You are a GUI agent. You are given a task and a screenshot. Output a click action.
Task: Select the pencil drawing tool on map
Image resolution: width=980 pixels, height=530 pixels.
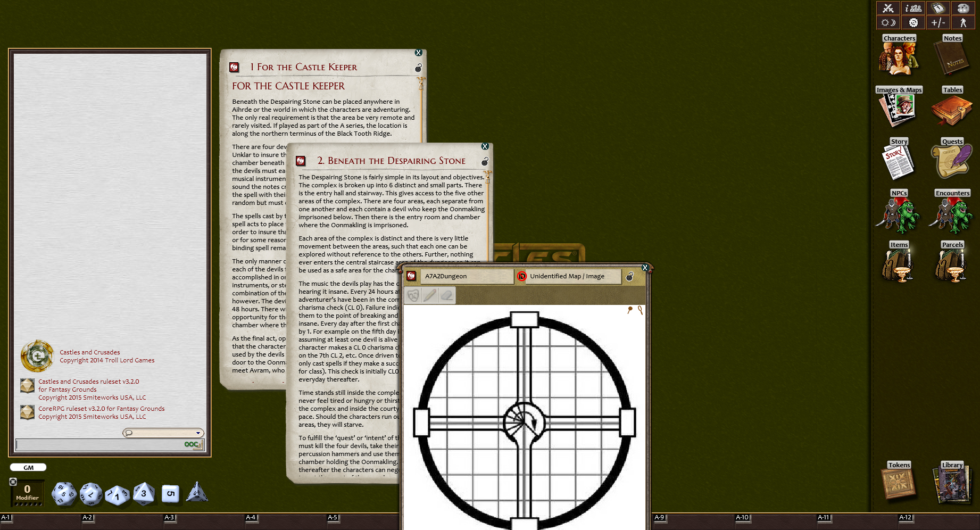[x=430, y=295]
